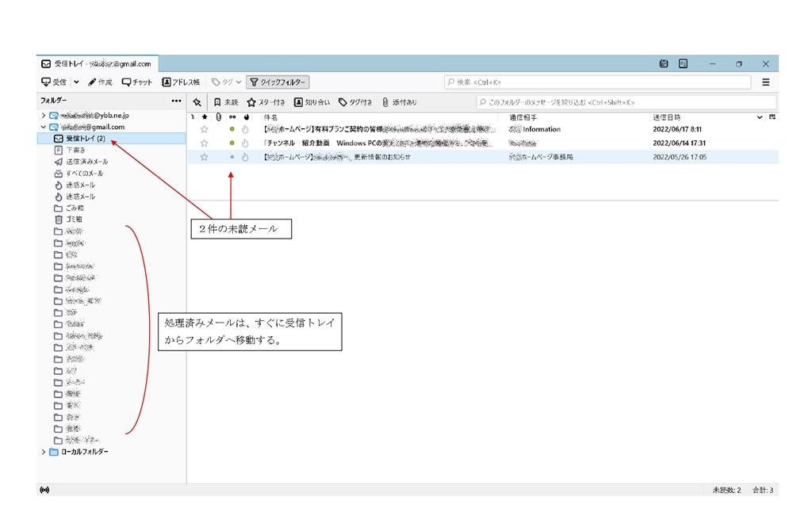Toggle the sort direction arrow beside 送信日時
Screen dimensions: 812x512
pos(760,117)
